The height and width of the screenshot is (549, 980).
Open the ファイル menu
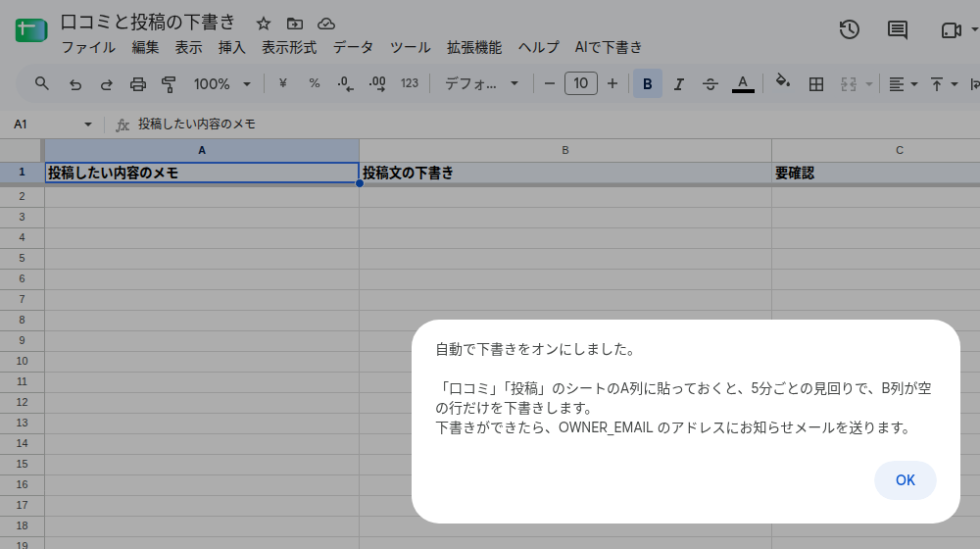[x=88, y=47]
